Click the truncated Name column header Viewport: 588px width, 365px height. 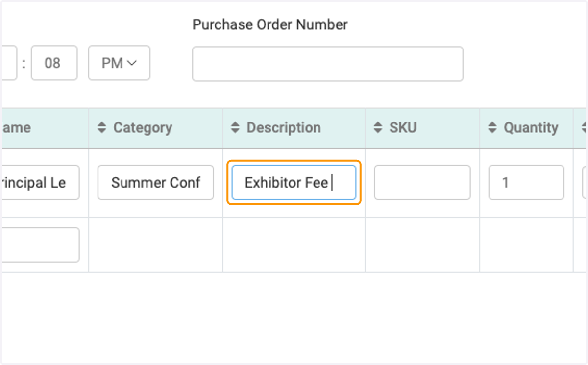(x=16, y=128)
